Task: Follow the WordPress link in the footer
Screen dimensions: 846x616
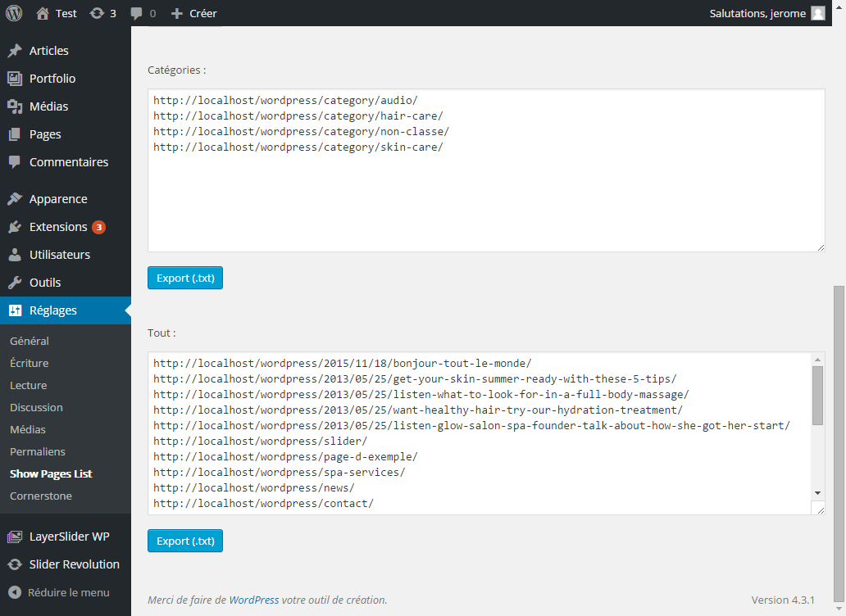Action: point(254,600)
